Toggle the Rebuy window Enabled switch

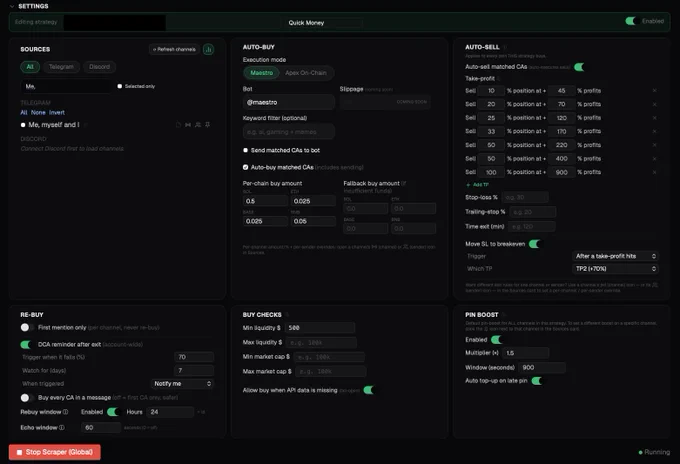tap(113, 412)
